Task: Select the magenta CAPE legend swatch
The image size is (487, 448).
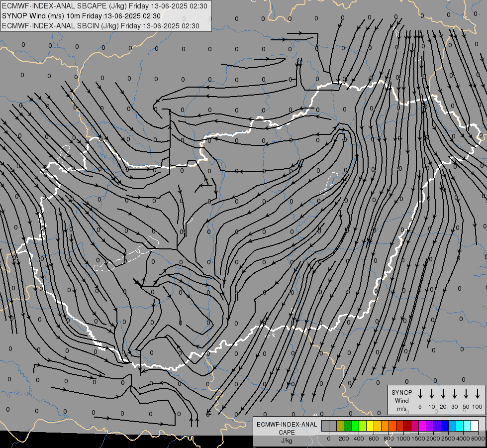Action: pos(422,426)
